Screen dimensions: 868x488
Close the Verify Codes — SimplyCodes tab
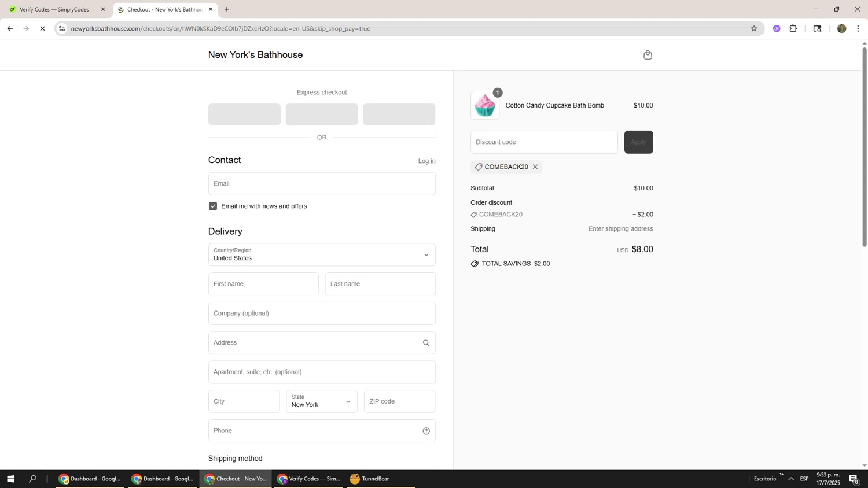click(x=103, y=9)
